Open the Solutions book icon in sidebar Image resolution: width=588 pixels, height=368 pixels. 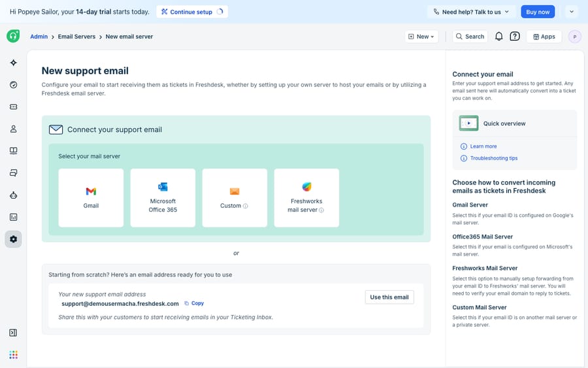coord(14,151)
